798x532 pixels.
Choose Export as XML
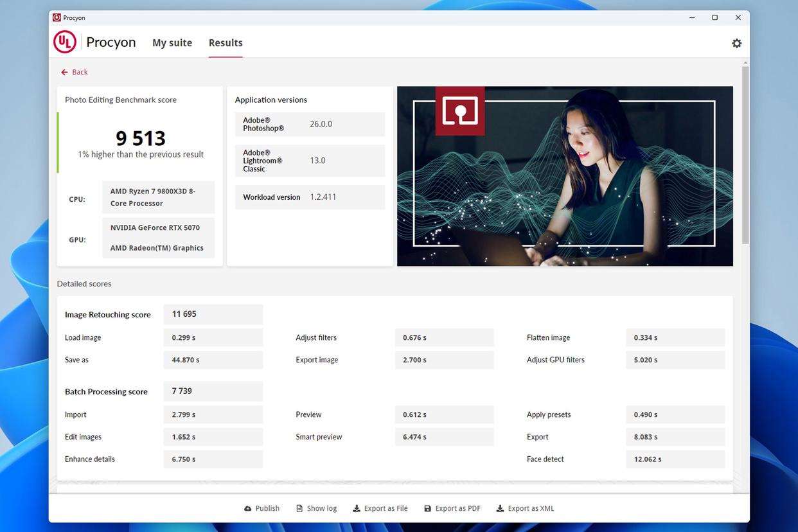[526, 508]
